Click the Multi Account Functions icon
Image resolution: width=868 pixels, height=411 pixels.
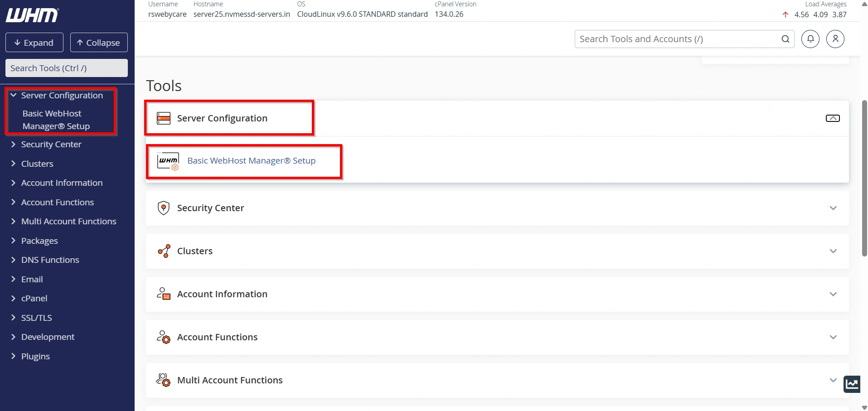pos(164,380)
